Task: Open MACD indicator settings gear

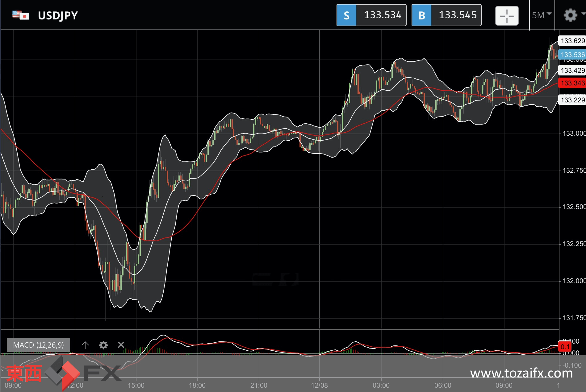Action: tap(103, 345)
